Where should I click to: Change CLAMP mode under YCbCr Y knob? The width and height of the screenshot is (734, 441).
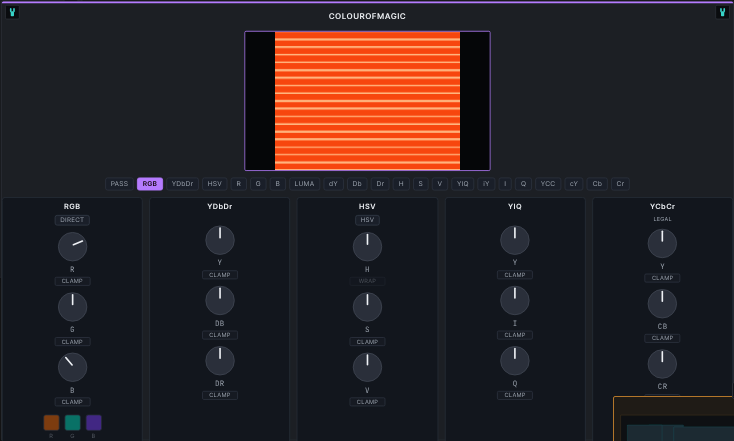point(662,278)
